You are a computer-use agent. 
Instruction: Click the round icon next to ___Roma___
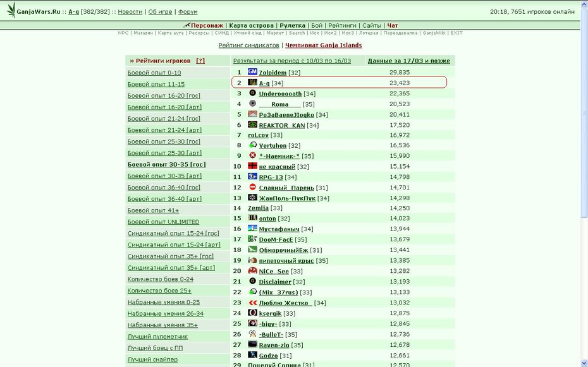[252, 104]
